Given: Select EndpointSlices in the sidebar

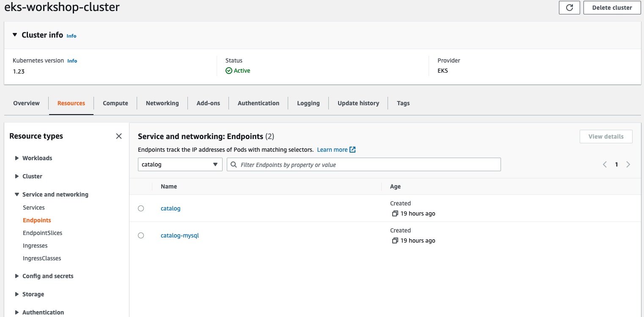Looking at the screenshot, I should point(42,233).
